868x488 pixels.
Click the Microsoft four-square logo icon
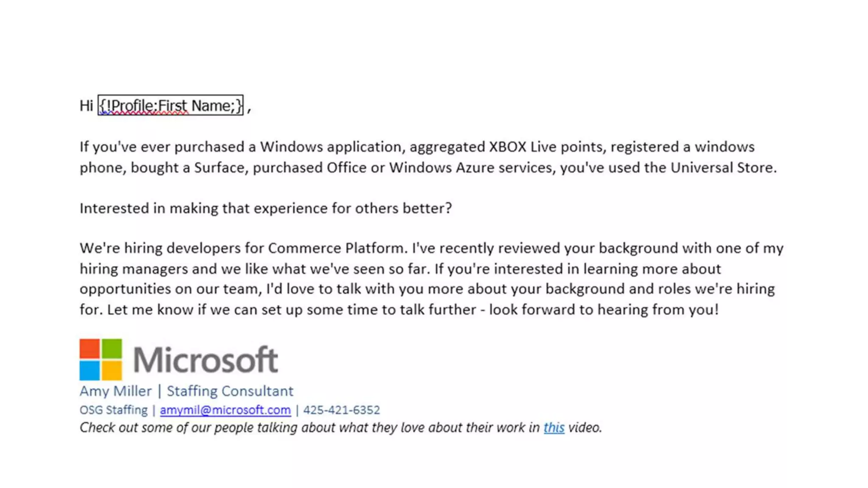point(101,359)
